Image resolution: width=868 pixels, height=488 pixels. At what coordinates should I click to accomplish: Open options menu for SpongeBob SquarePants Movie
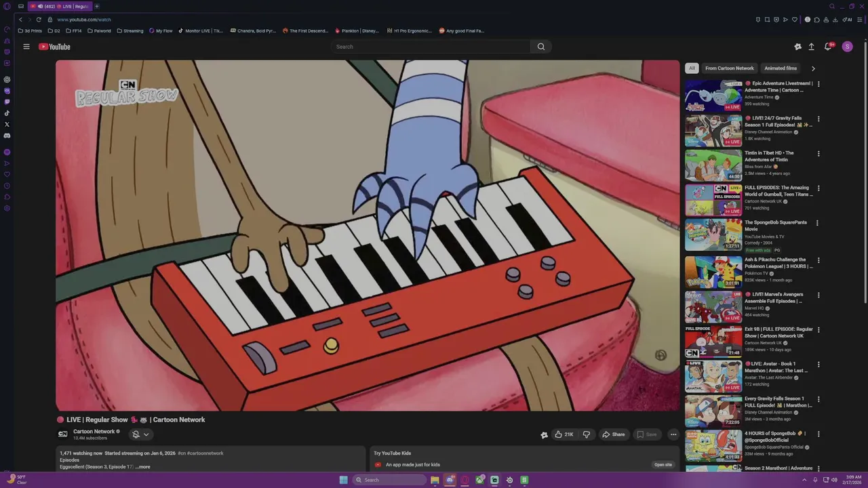pos(817,223)
